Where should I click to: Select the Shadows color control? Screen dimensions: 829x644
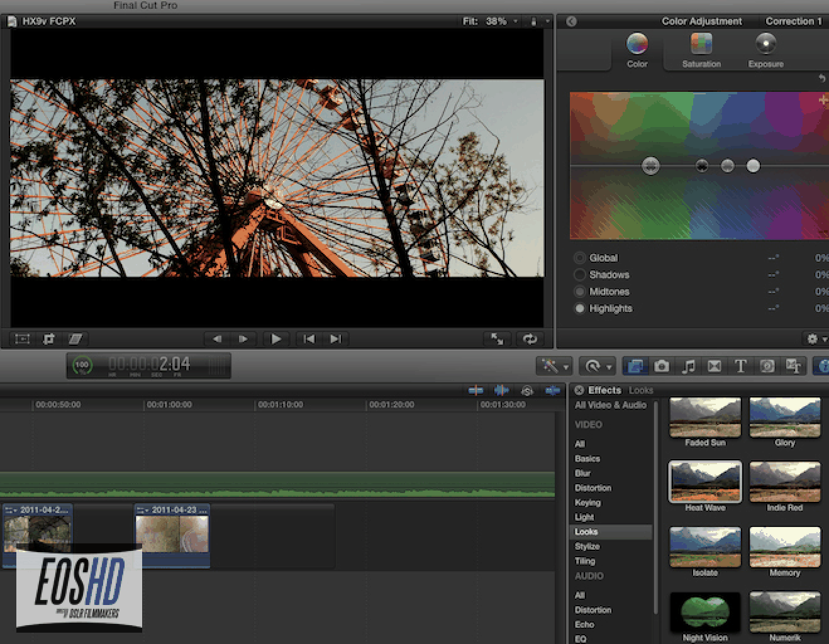tap(580, 275)
